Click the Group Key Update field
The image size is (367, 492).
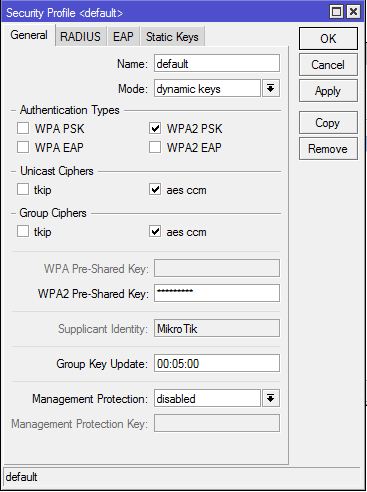(217, 363)
